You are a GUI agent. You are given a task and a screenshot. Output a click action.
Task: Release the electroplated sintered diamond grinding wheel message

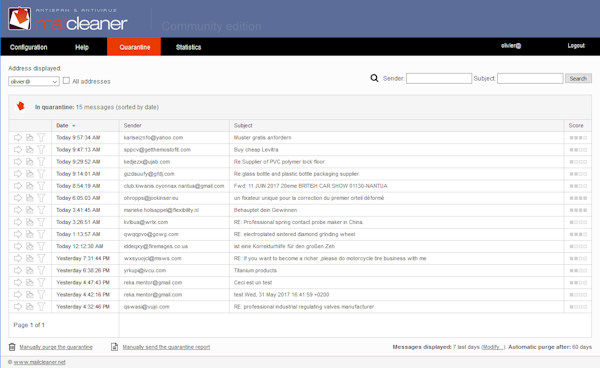pyautogui.click(x=18, y=234)
